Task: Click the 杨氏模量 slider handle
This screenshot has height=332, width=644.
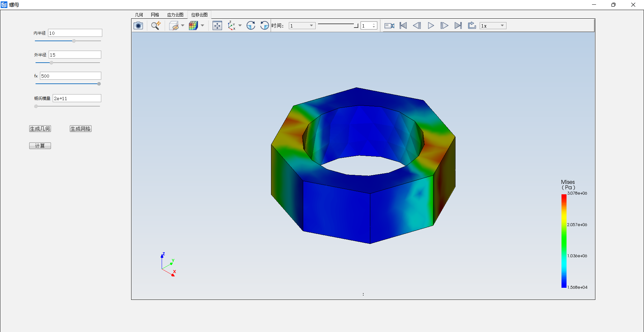Action: tap(36, 106)
